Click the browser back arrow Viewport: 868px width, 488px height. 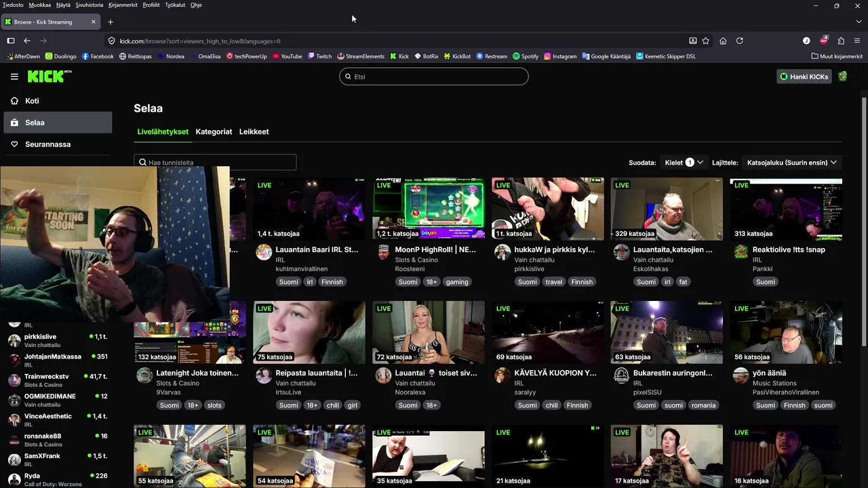click(27, 41)
